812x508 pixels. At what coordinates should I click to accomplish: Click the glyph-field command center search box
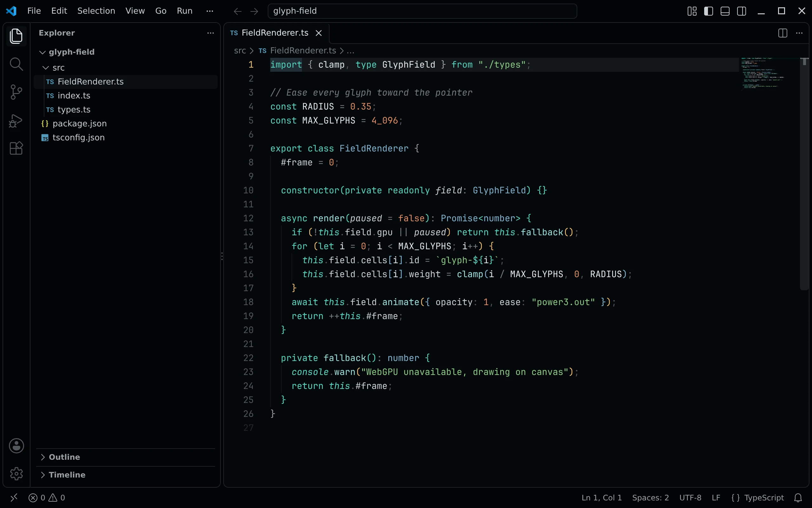(x=422, y=11)
